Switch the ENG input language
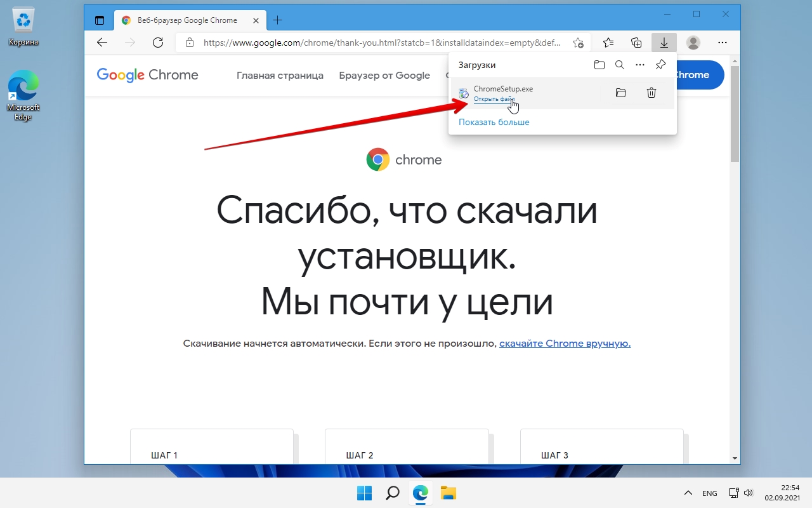This screenshot has width=812, height=508. (x=710, y=493)
